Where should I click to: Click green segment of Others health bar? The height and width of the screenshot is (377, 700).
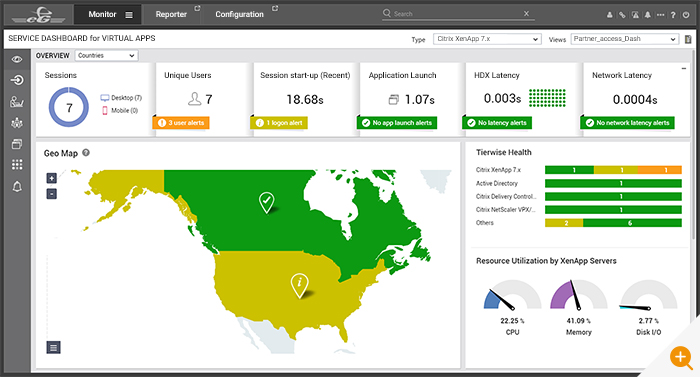(x=632, y=223)
